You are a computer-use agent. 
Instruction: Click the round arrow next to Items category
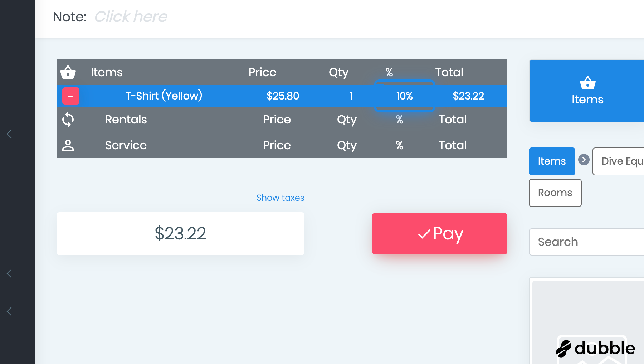pyautogui.click(x=584, y=160)
